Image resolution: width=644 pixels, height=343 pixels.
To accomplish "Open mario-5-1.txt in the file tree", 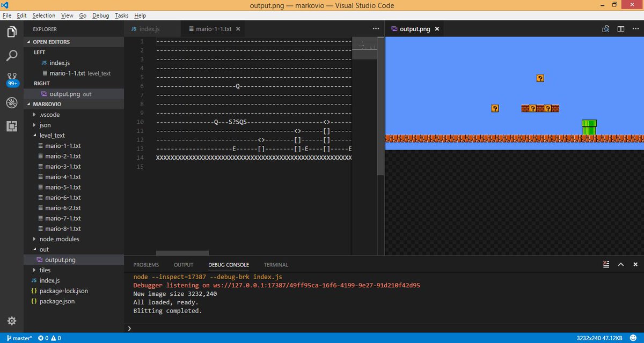I will (x=74, y=187).
